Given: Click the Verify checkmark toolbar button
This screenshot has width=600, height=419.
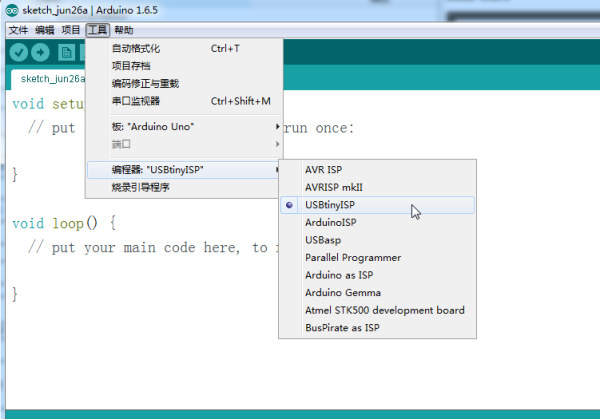Looking at the screenshot, I should click(18, 52).
